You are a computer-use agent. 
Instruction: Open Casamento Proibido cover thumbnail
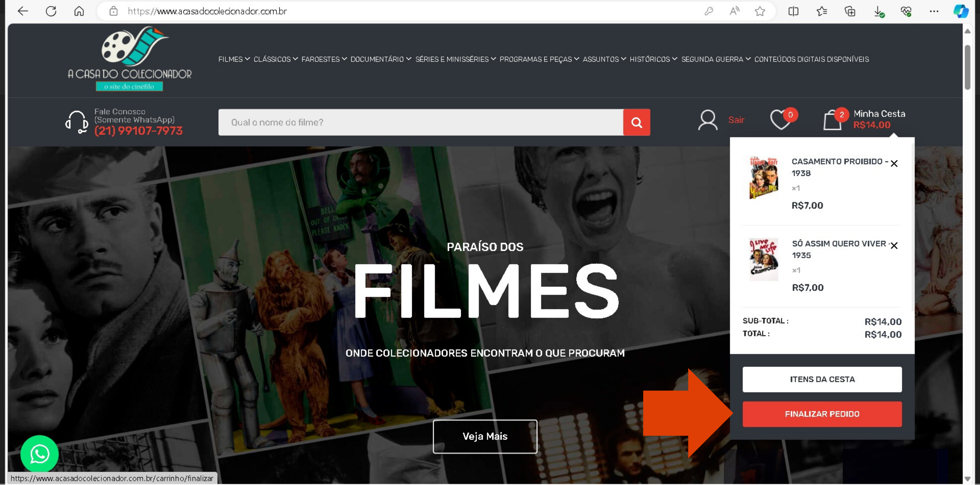coord(763,177)
